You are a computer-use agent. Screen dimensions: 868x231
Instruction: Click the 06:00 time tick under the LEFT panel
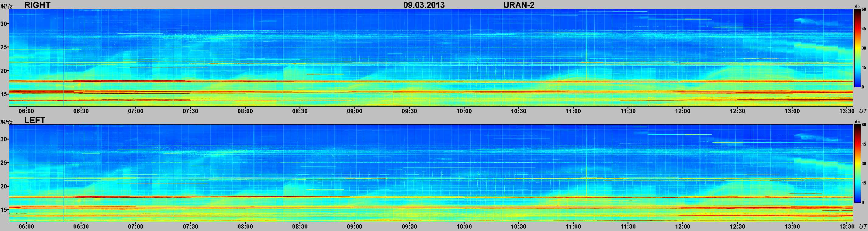point(26,226)
